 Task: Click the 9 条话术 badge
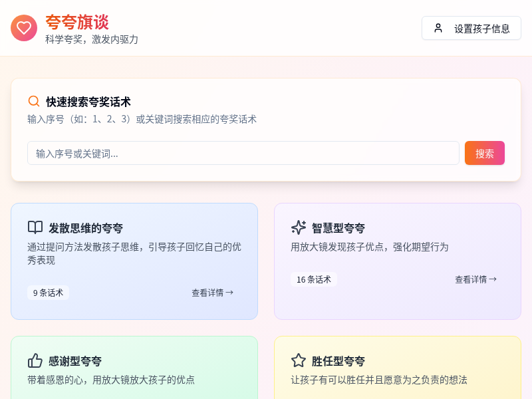tap(48, 293)
